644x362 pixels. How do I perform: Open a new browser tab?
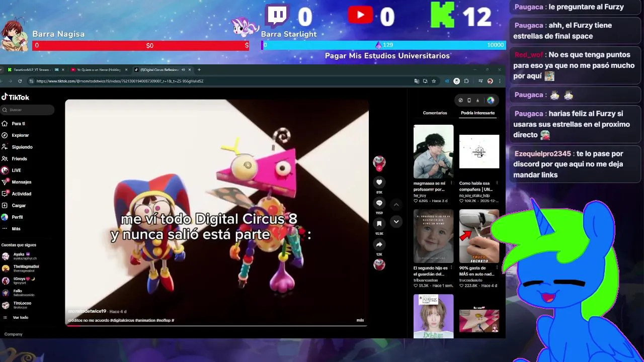pos(199,70)
